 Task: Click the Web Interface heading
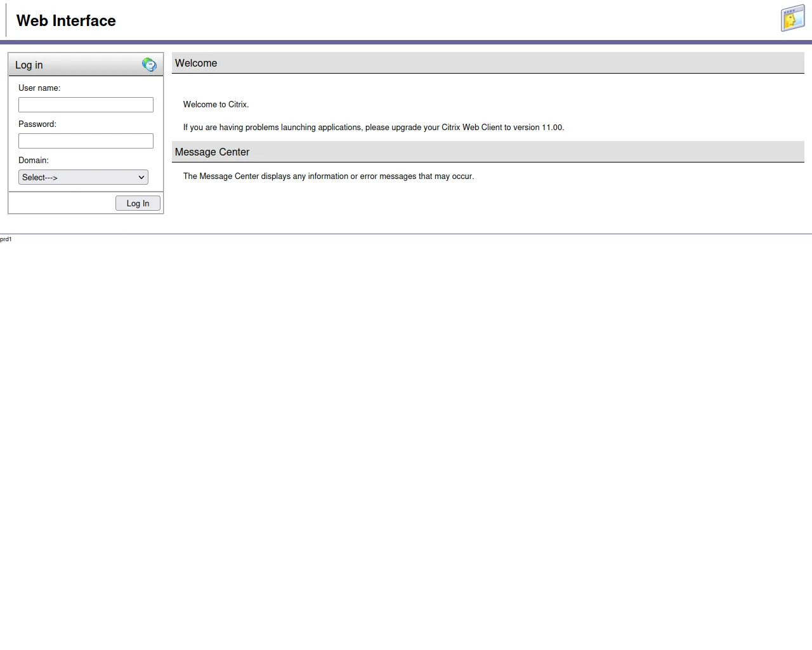(66, 21)
